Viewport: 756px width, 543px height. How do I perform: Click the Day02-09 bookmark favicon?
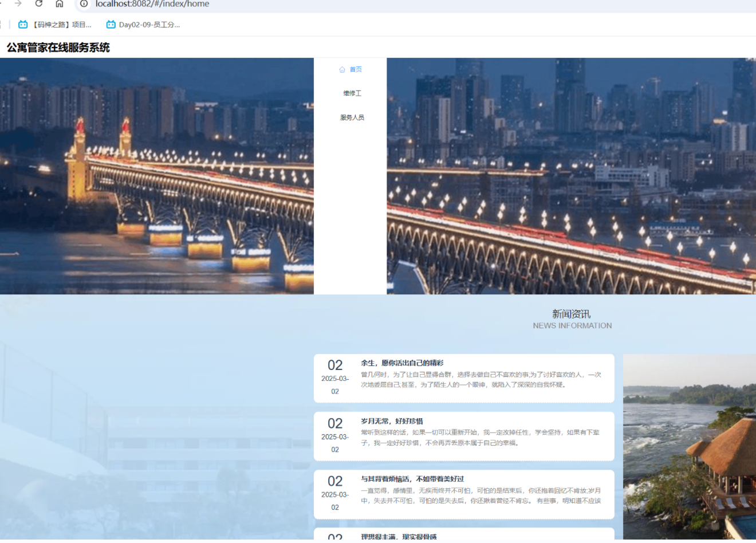(x=111, y=25)
